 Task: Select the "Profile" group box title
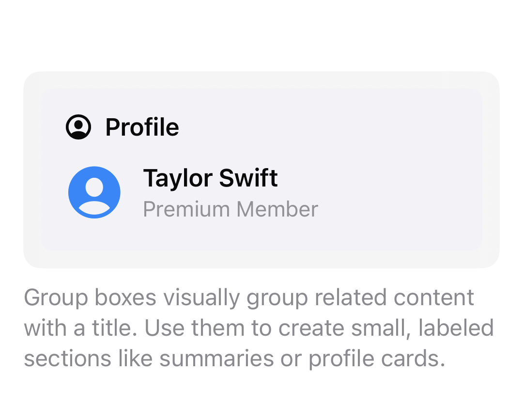(x=142, y=127)
